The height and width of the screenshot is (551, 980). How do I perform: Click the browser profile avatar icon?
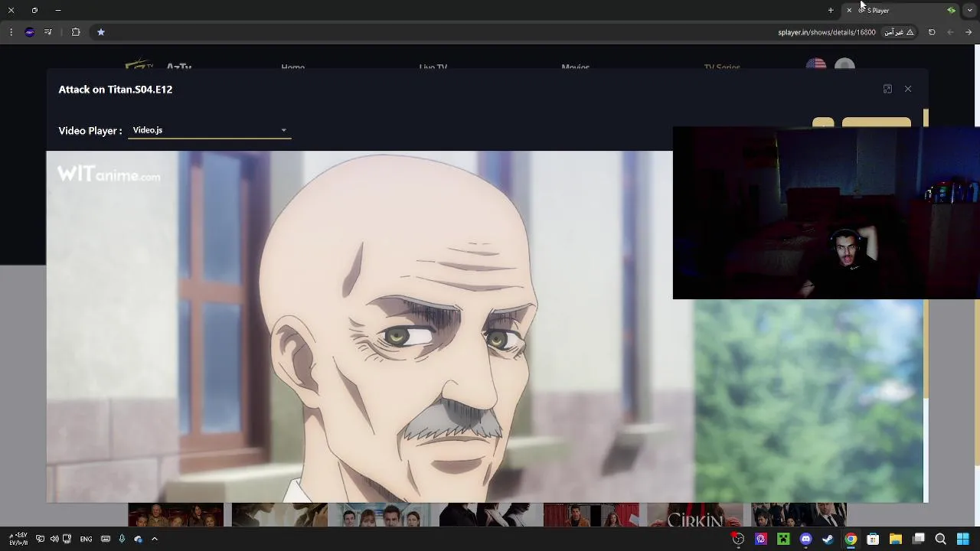[30, 32]
